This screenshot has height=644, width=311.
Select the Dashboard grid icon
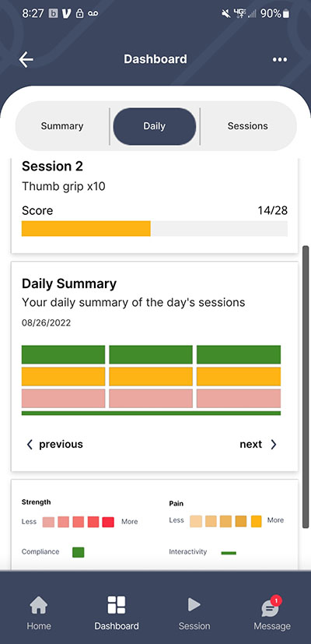coord(117,605)
